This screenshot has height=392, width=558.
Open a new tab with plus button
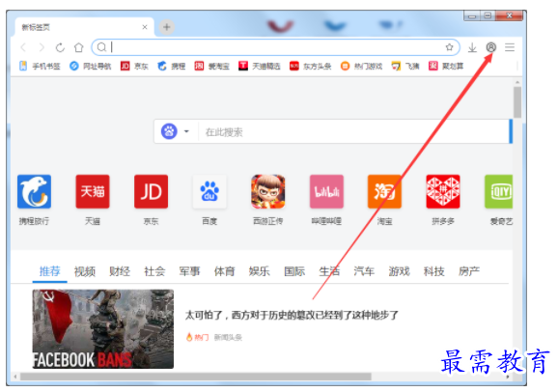coord(167,27)
